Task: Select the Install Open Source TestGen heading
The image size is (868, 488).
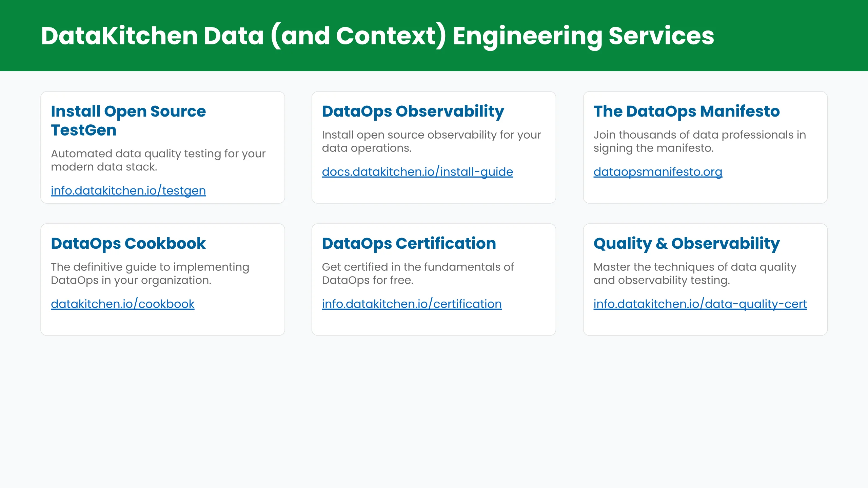Action: pos(128,121)
